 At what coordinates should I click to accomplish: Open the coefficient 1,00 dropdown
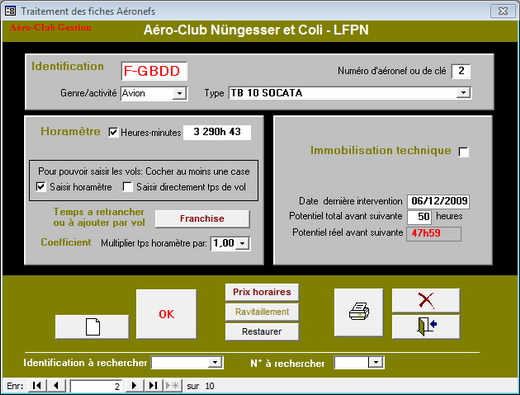[x=242, y=243]
